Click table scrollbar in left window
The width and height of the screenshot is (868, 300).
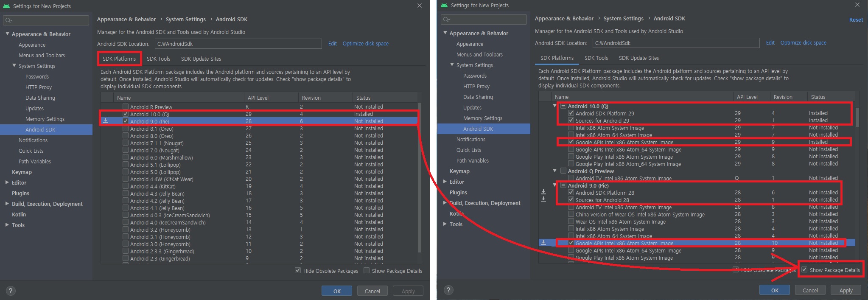[420, 178]
